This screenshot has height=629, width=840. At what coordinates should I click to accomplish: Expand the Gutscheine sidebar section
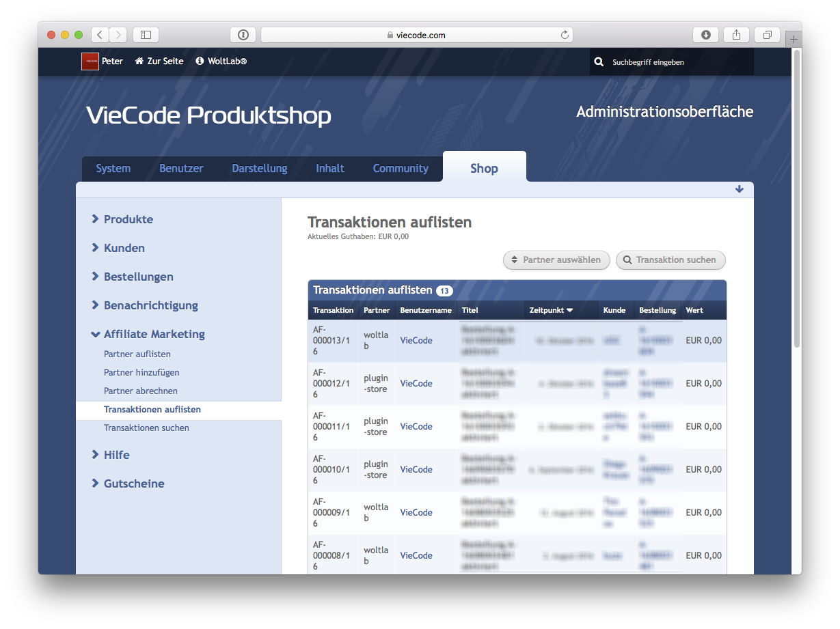click(133, 484)
